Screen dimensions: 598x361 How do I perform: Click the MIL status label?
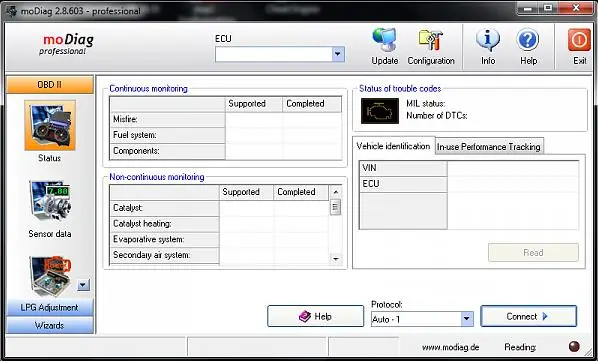426,104
